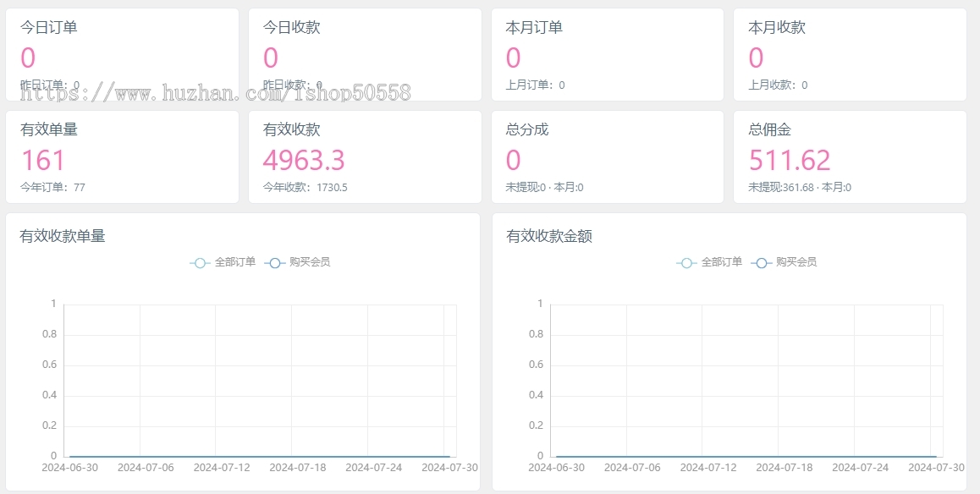Click the 161 valid order count

pos(43,160)
